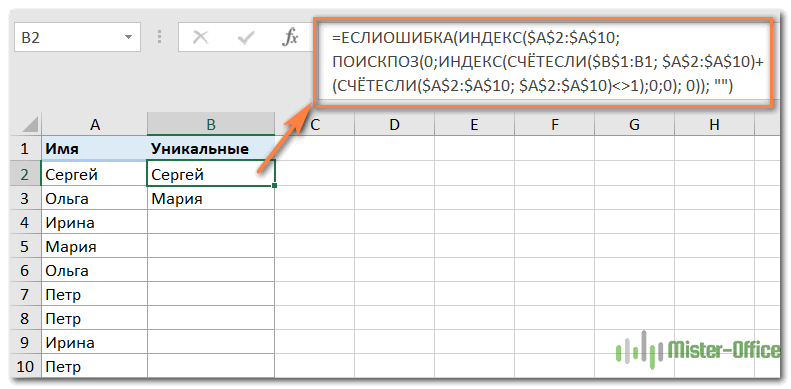Select column B header
The height and width of the screenshot is (389, 791).
[211, 125]
